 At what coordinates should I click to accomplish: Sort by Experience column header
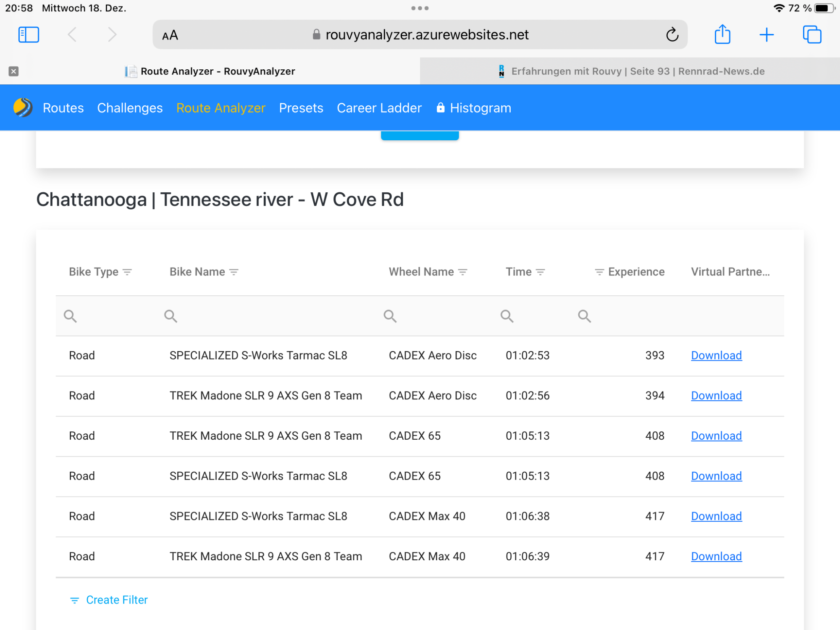click(636, 272)
